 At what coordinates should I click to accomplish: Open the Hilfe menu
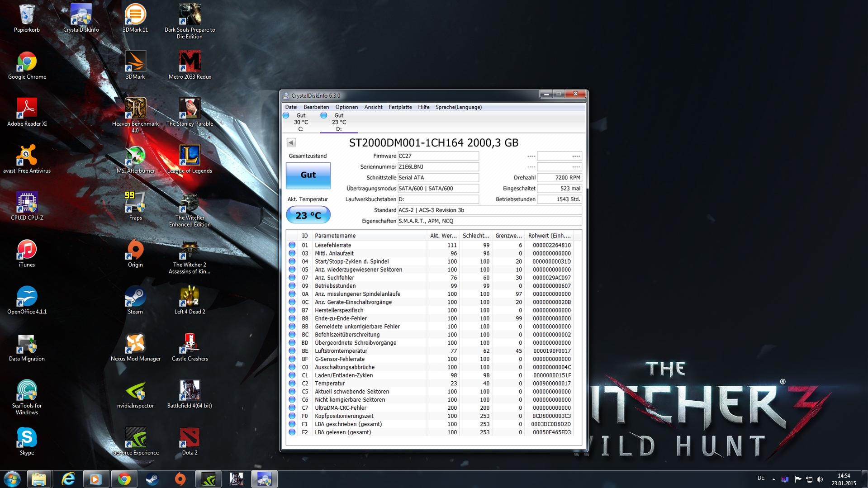(x=424, y=107)
